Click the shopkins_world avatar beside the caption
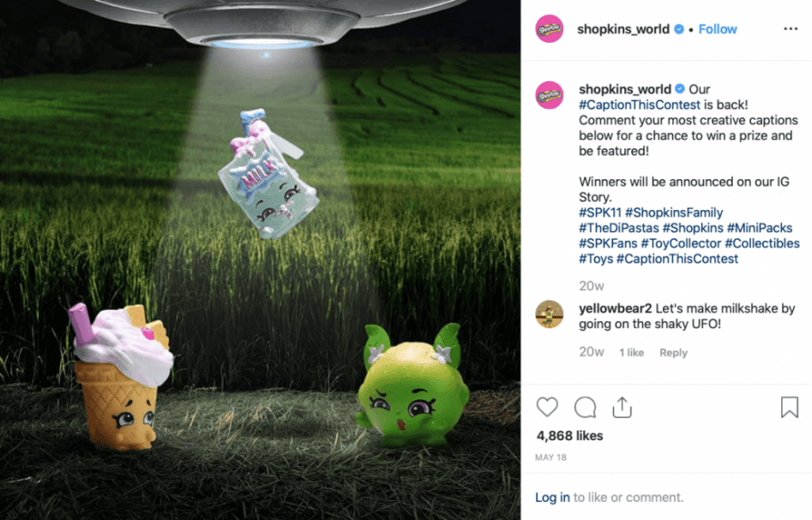This screenshot has height=520, width=812. point(549,95)
